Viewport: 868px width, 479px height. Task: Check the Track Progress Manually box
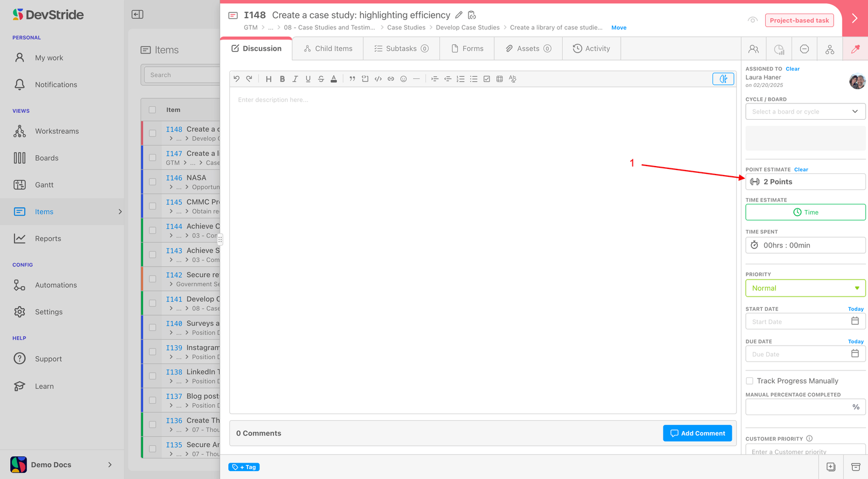pos(749,381)
